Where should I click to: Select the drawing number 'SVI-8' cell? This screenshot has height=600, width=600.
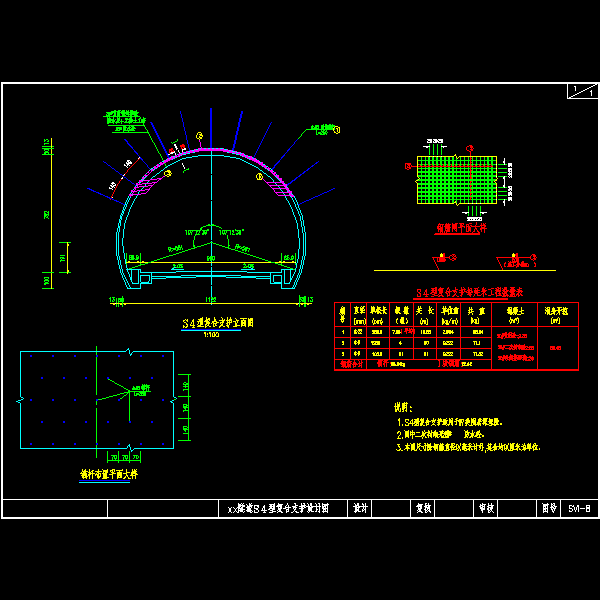pyautogui.click(x=579, y=509)
